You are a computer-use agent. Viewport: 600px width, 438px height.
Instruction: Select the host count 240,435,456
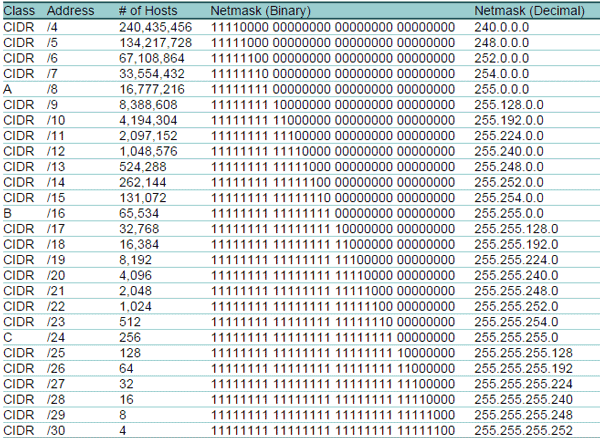[157, 26]
